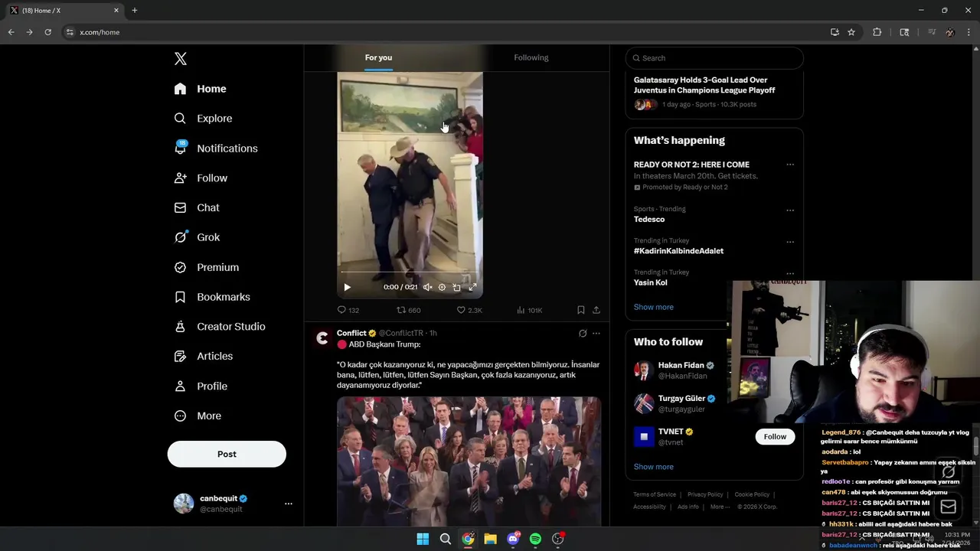Open Spotify from the taskbar
The width and height of the screenshot is (980, 551).
[x=535, y=539]
